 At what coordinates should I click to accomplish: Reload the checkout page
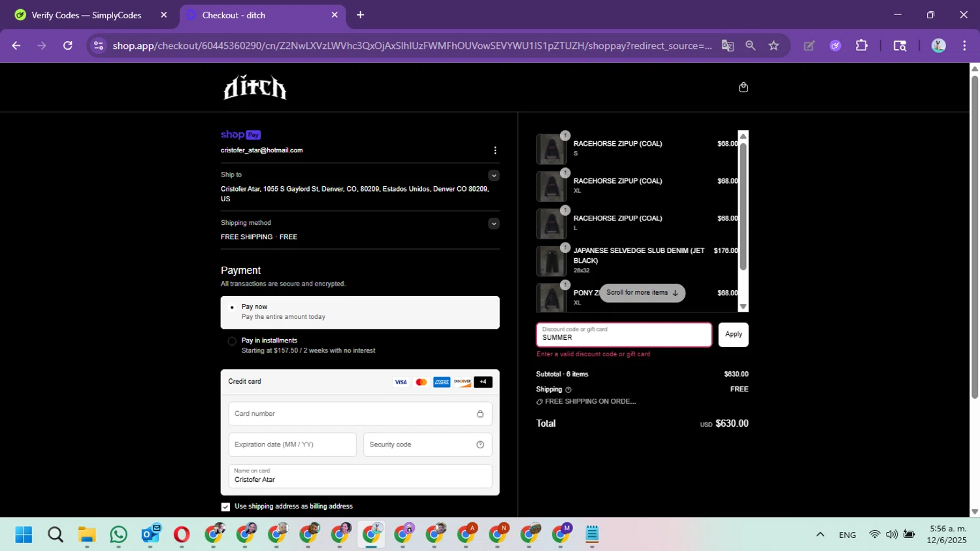click(68, 46)
